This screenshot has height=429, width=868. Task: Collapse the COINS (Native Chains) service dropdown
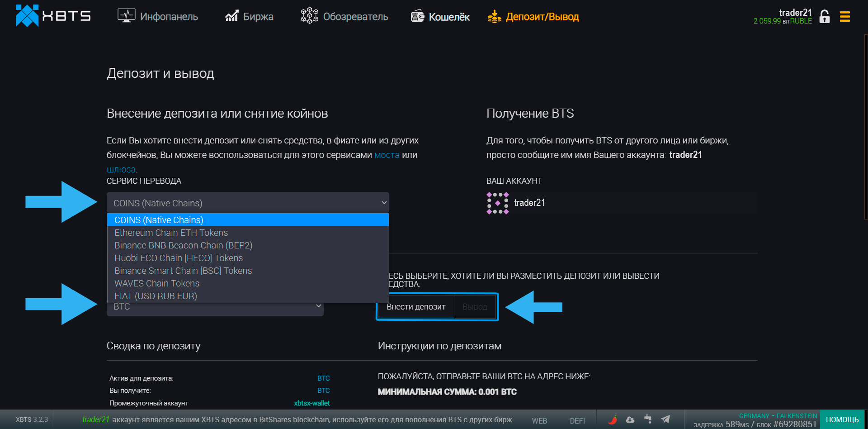[x=248, y=203]
